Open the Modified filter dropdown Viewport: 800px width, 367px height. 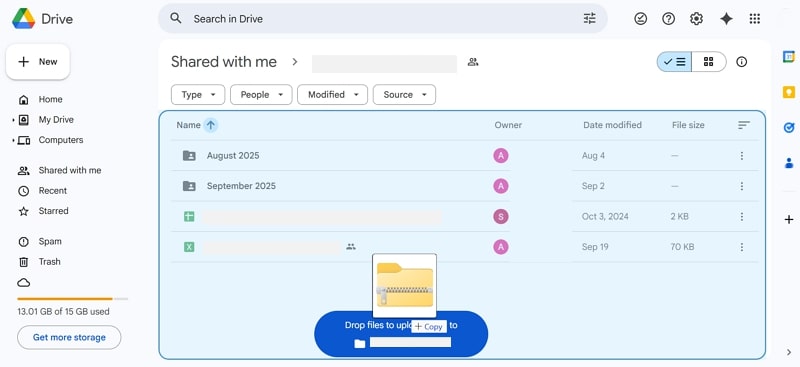click(x=333, y=94)
